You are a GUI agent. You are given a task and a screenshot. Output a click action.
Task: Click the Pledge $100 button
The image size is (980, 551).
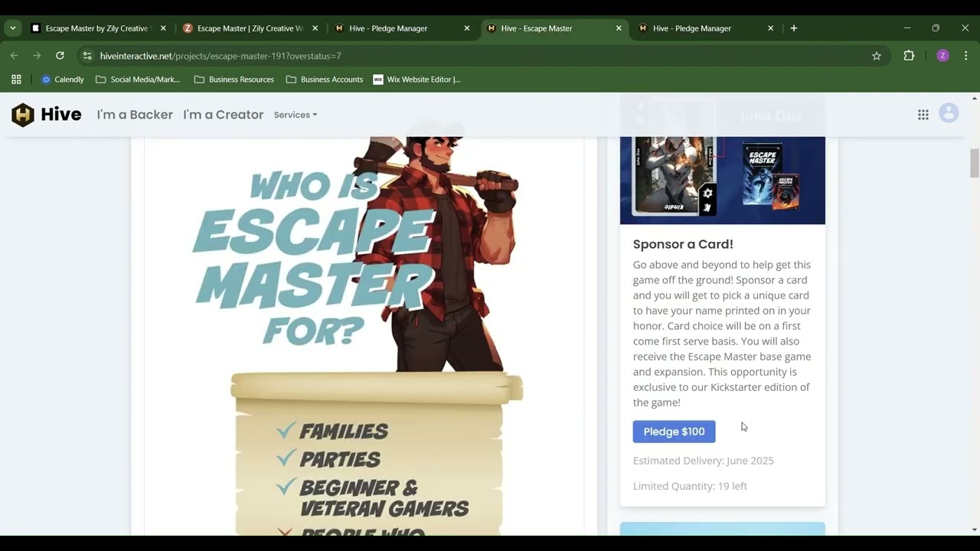(x=675, y=432)
